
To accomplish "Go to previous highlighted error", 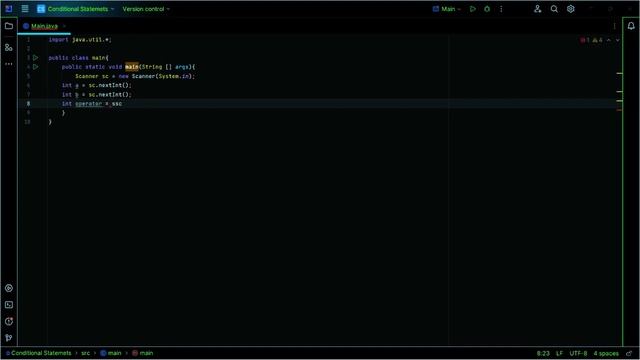I will [x=609, y=40].
